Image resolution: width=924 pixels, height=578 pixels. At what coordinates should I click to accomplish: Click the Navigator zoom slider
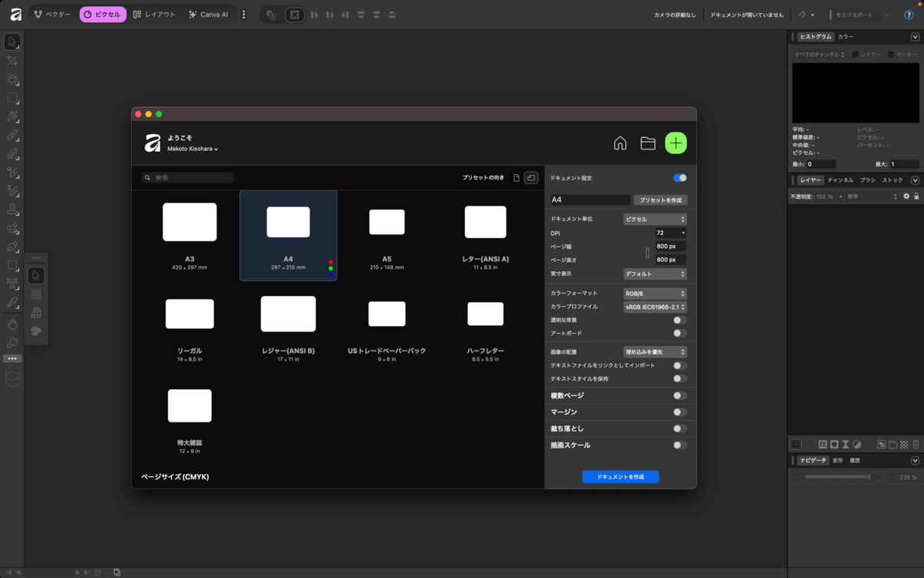point(843,478)
